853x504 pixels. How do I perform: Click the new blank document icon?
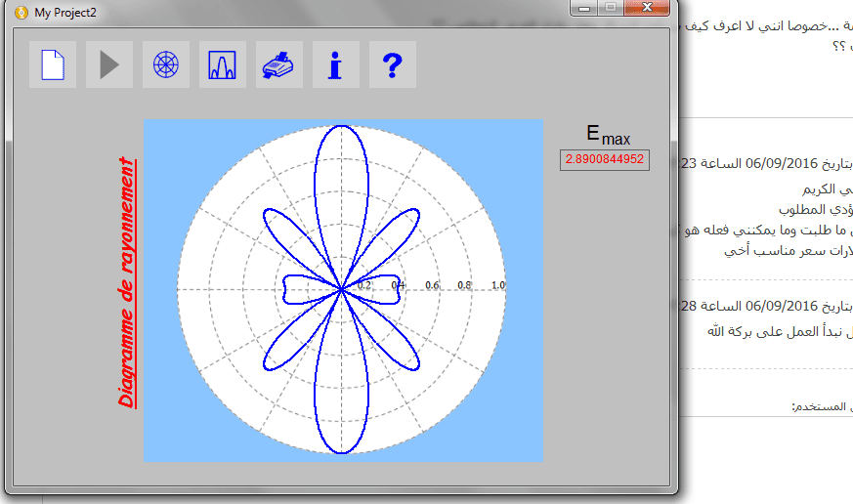[x=53, y=65]
